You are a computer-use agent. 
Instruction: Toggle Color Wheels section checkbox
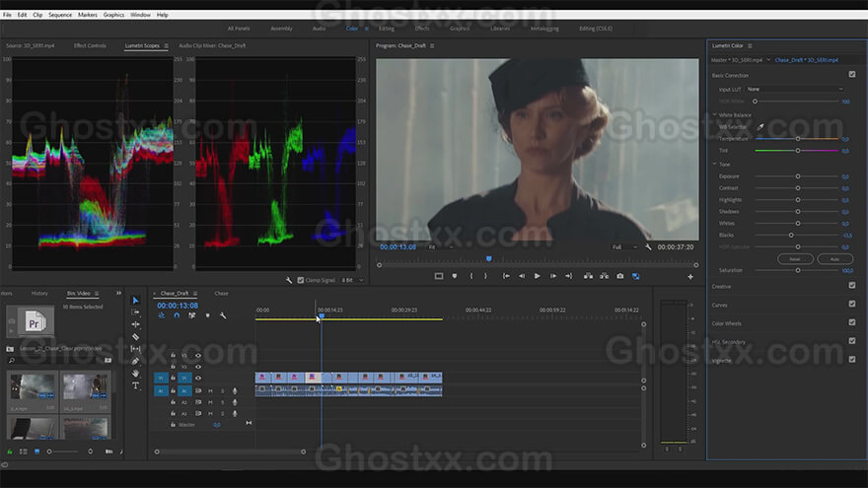click(x=852, y=322)
